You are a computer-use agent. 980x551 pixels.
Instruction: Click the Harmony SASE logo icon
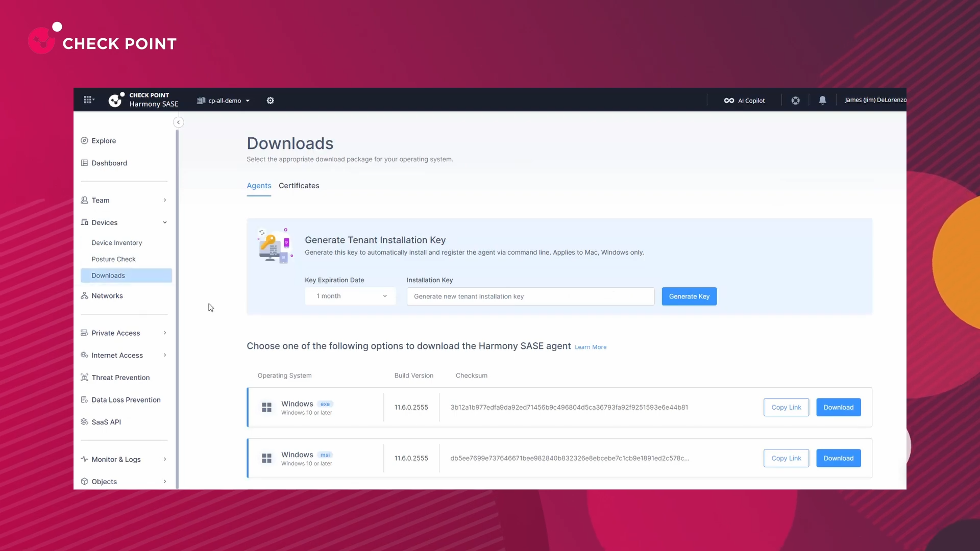point(116,99)
